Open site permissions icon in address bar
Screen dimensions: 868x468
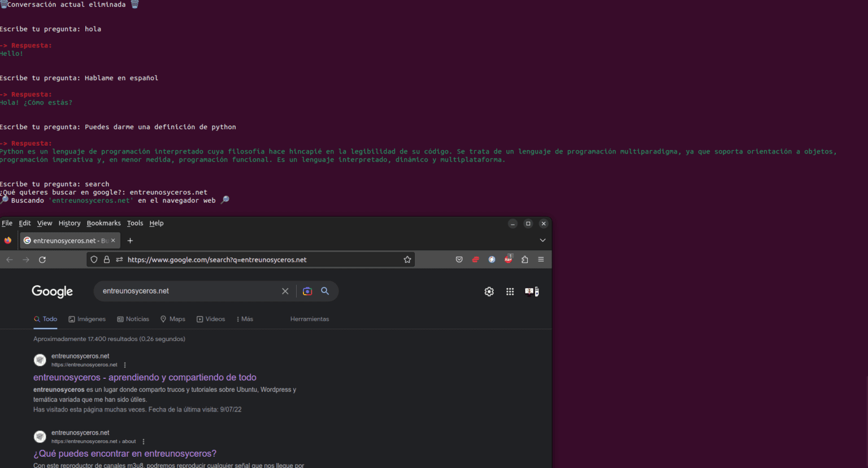click(x=119, y=260)
